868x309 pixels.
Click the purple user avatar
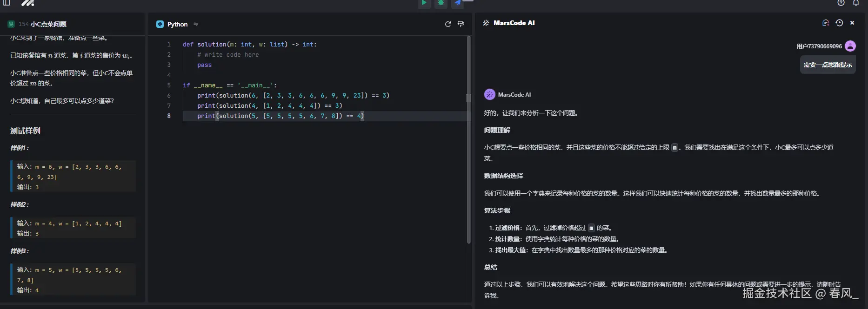point(850,46)
